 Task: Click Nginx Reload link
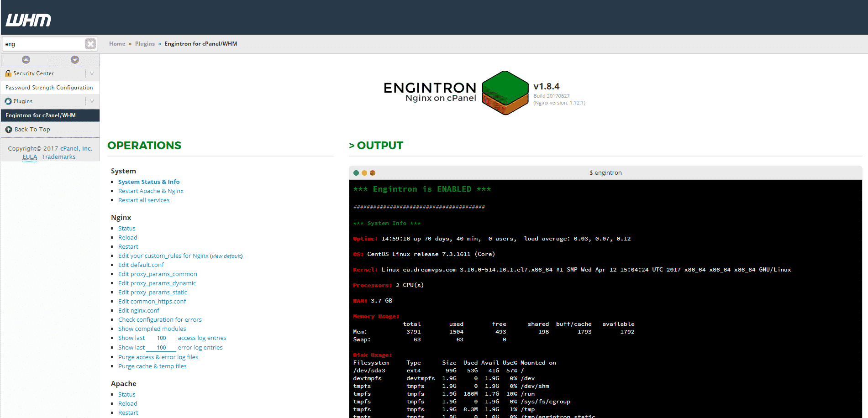[x=128, y=238]
